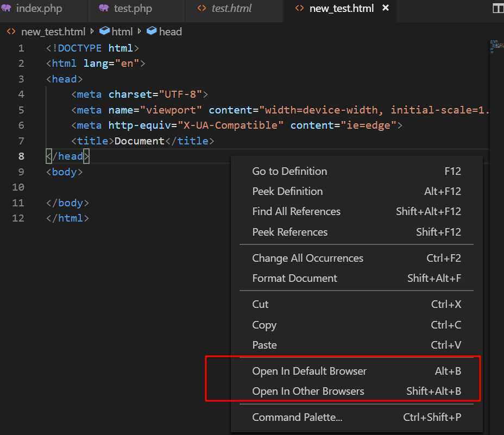Select Open In Other Browsers

pyautogui.click(x=356, y=391)
